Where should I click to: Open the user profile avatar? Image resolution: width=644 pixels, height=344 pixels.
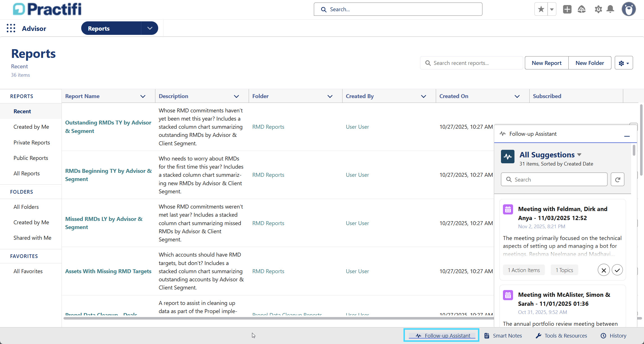click(x=629, y=9)
